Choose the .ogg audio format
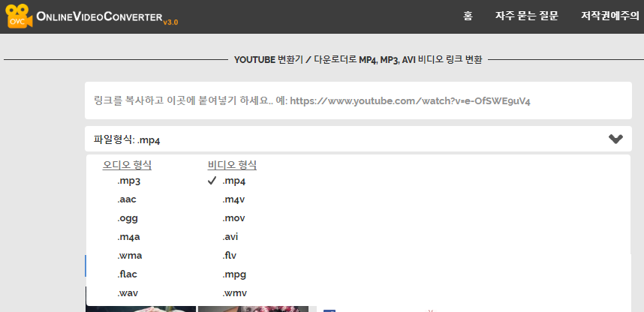 coord(128,218)
